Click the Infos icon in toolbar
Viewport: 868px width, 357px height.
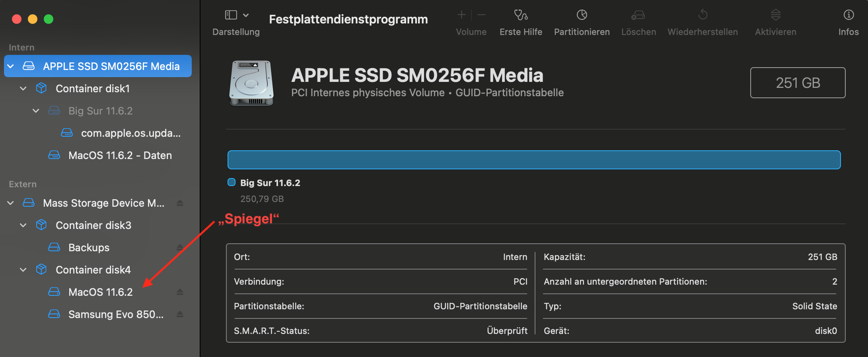coord(849,15)
